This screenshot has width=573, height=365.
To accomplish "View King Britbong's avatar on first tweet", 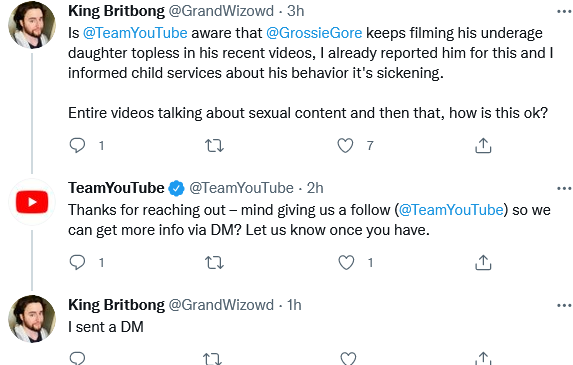I will (x=32, y=25).
